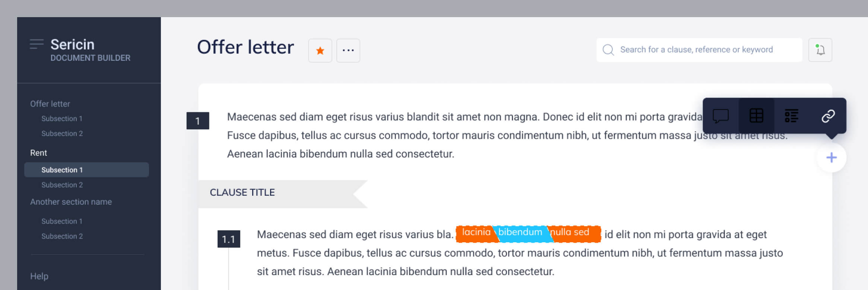This screenshot has width=868, height=290.
Task: Click the list format icon in popup
Action: pyautogui.click(x=791, y=116)
